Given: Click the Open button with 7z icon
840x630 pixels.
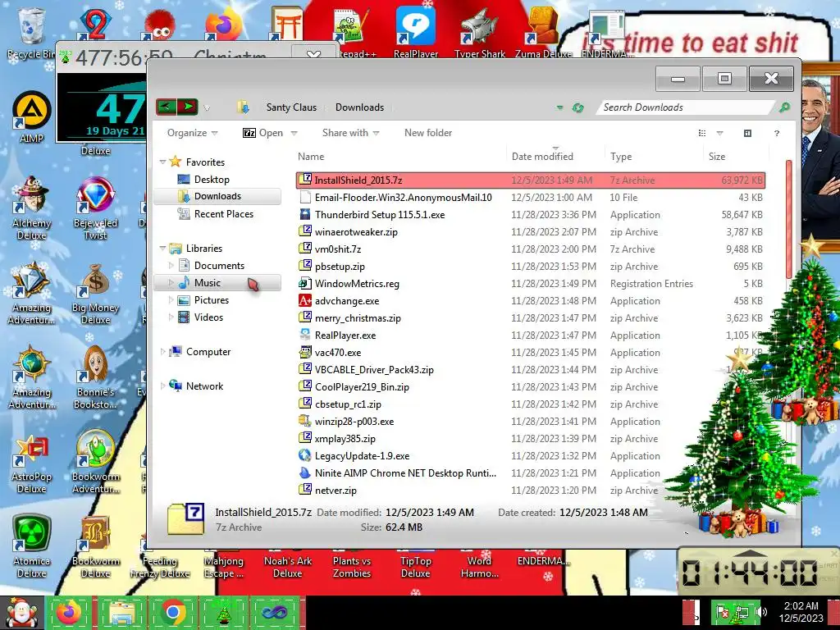Looking at the screenshot, I should pyautogui.click(x=263, y=133).
